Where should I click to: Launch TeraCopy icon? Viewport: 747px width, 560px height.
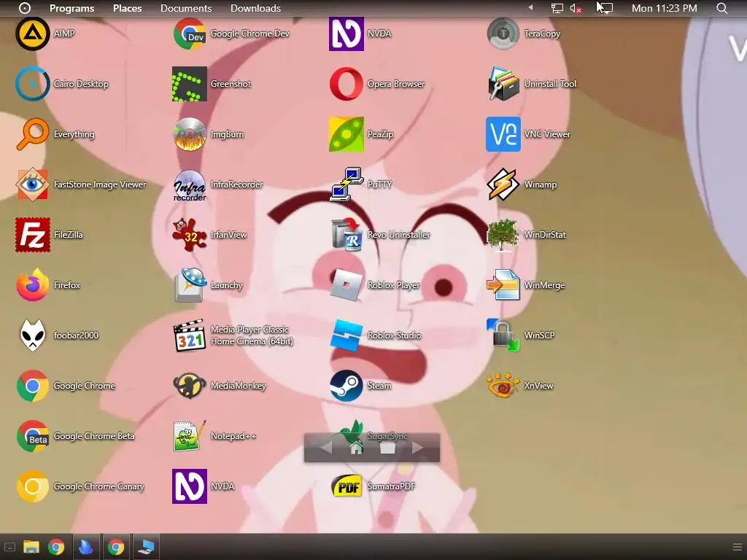(503, 34)
